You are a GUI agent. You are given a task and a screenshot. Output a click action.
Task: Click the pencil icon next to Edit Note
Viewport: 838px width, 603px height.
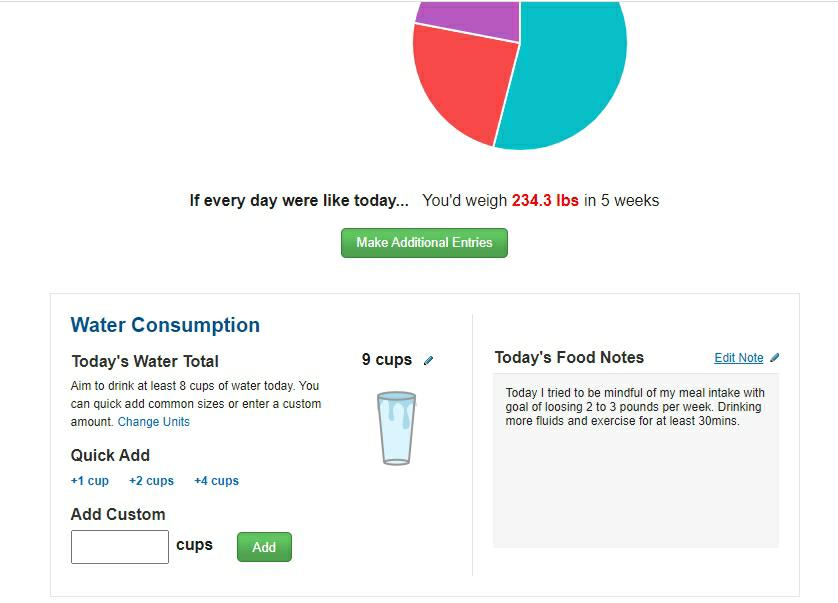point(775,358)
